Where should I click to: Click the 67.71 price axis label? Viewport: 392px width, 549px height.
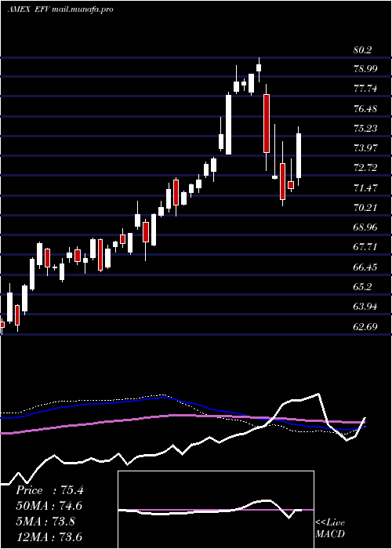click(x=366, y=247)
